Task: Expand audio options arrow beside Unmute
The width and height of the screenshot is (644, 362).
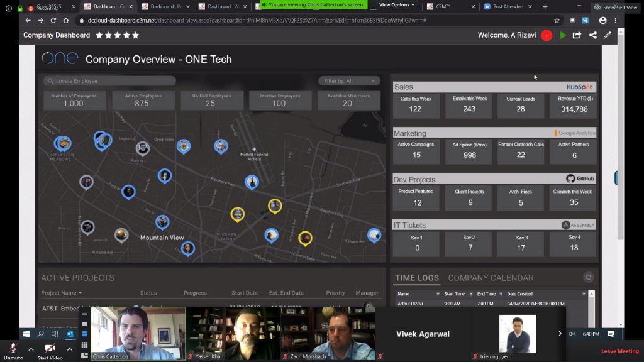Action: click(31, 349)
